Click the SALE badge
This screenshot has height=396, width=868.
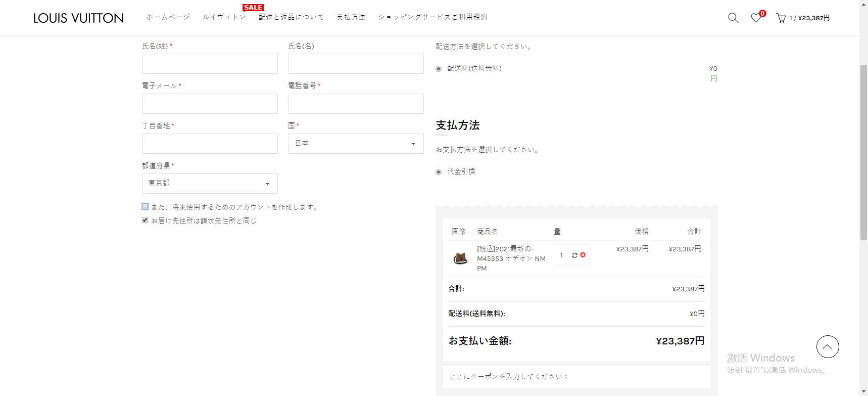coord(253,8)
